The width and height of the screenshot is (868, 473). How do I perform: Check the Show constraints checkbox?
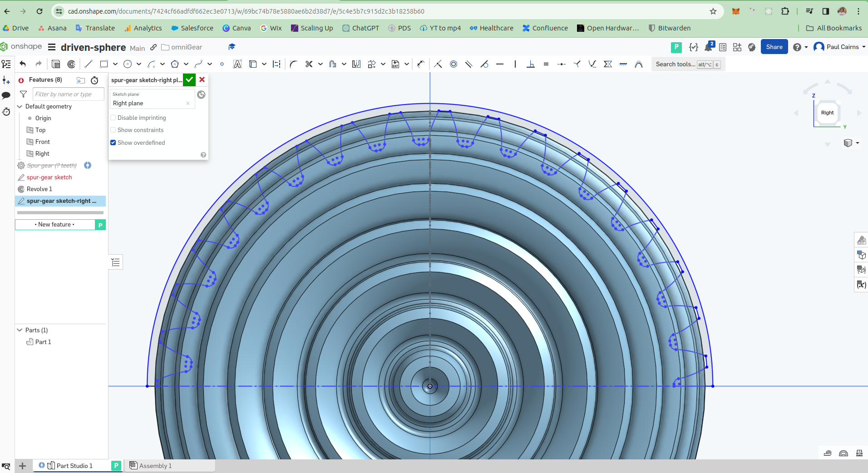(113, 130)
